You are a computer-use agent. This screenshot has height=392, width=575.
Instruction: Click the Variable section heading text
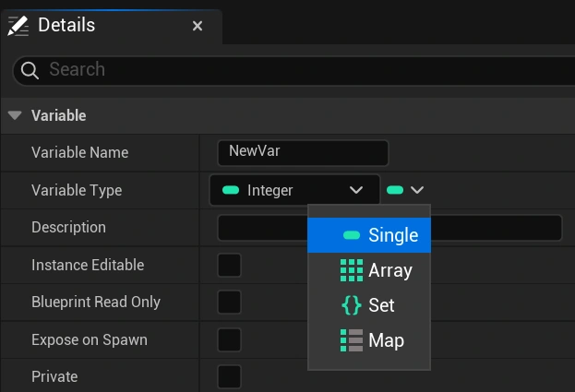59,116
